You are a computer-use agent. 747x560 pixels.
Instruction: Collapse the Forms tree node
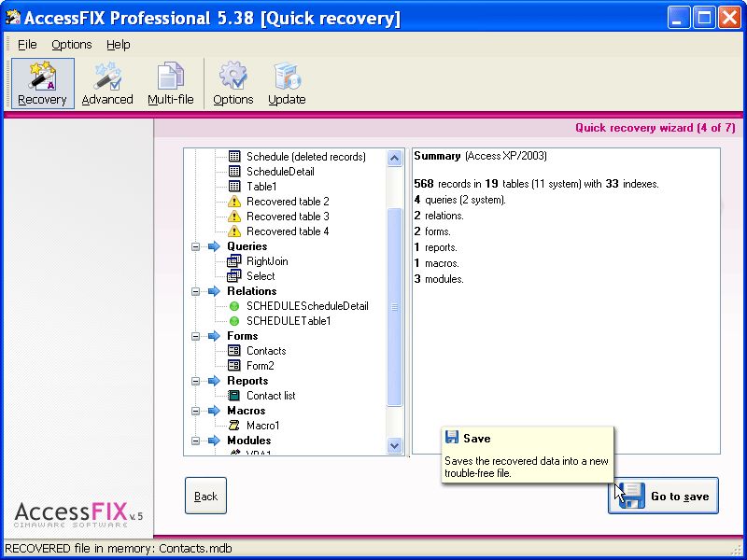(x=195, y=336)
